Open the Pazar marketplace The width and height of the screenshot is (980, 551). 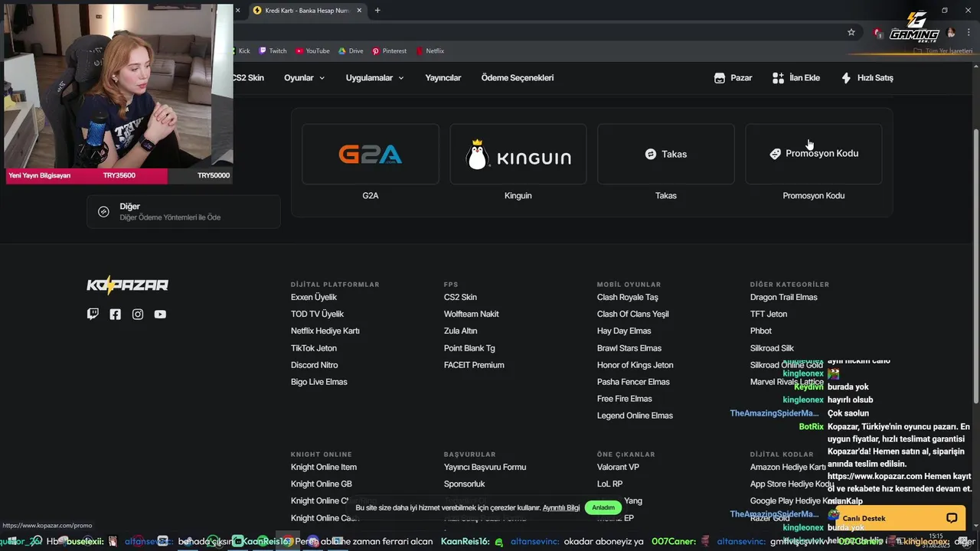(x=733, y=78)
